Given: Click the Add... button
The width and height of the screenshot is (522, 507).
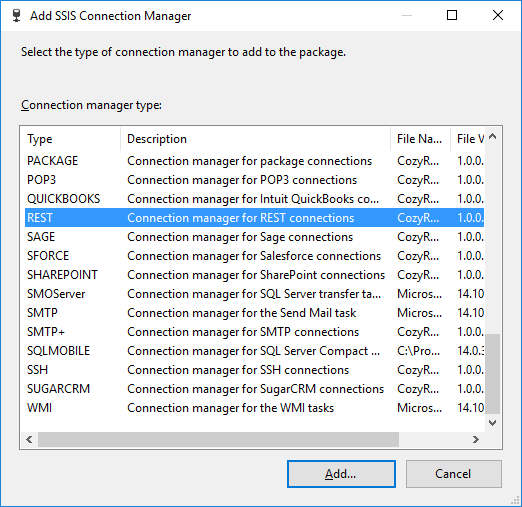Looking at the screenshot, I should (341, 474).
